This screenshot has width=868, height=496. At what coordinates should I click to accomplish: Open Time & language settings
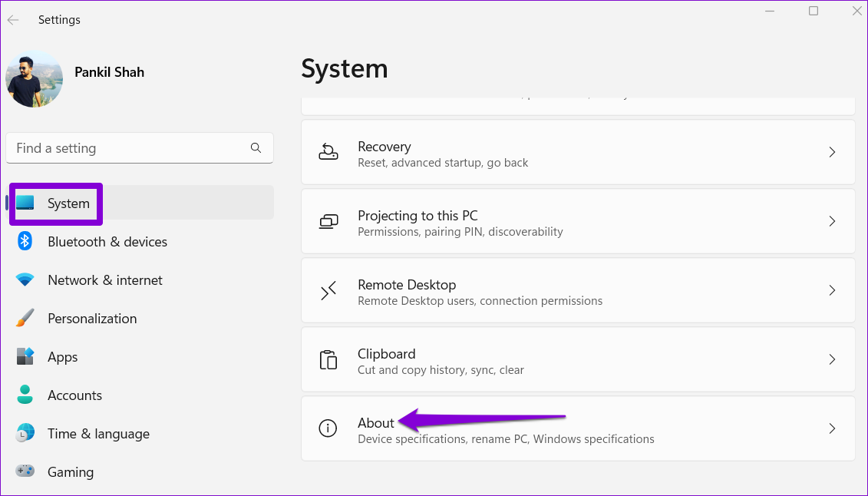click(x=98, y=434)
